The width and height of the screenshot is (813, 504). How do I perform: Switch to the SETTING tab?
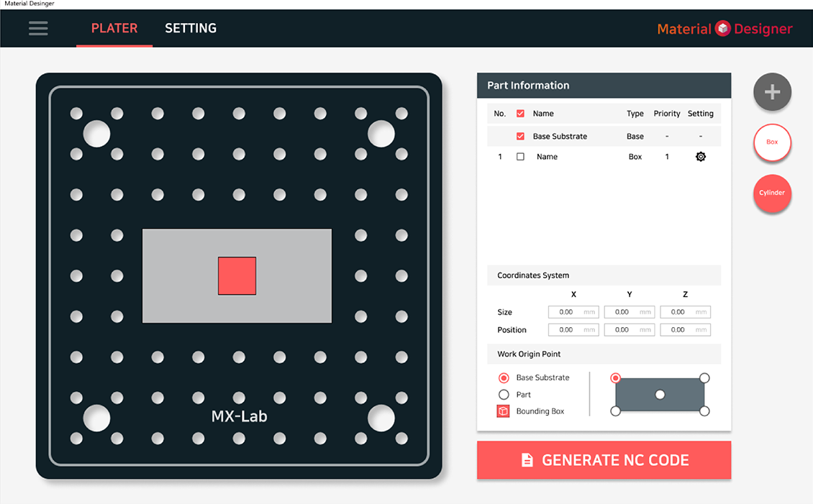pyautogui.click(x=191, y=28)
